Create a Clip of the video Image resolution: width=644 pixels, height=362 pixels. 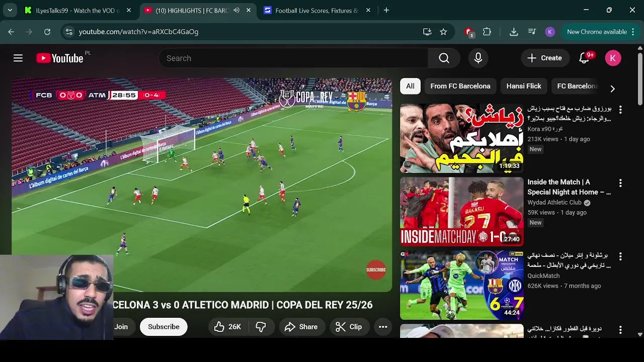(349, 327)
